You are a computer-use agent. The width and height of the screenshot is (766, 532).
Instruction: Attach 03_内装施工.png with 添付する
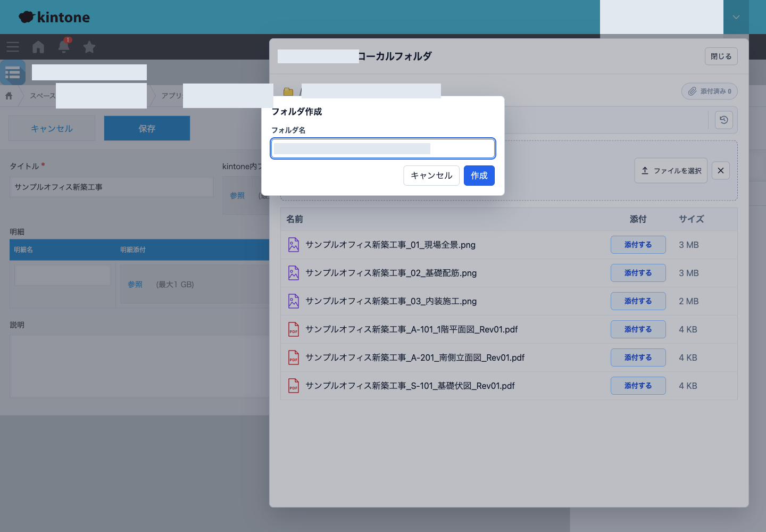tap(638, 301)
